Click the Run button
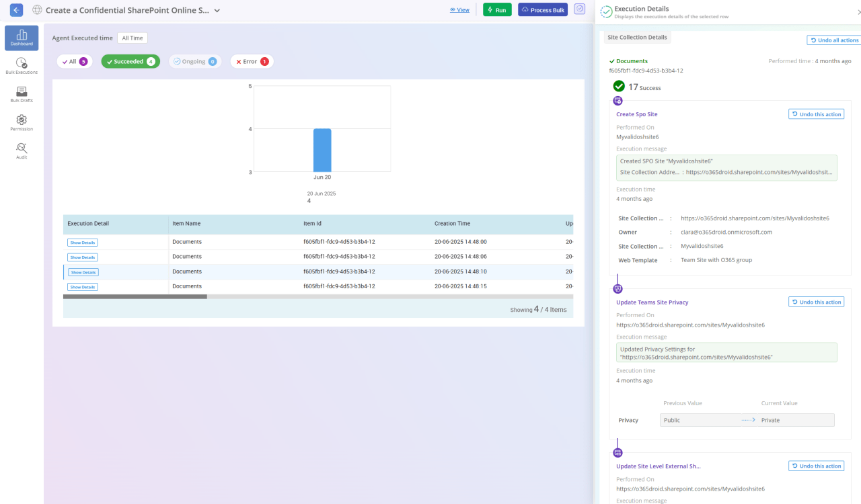 pyautogui.click(x=497, y=9)
